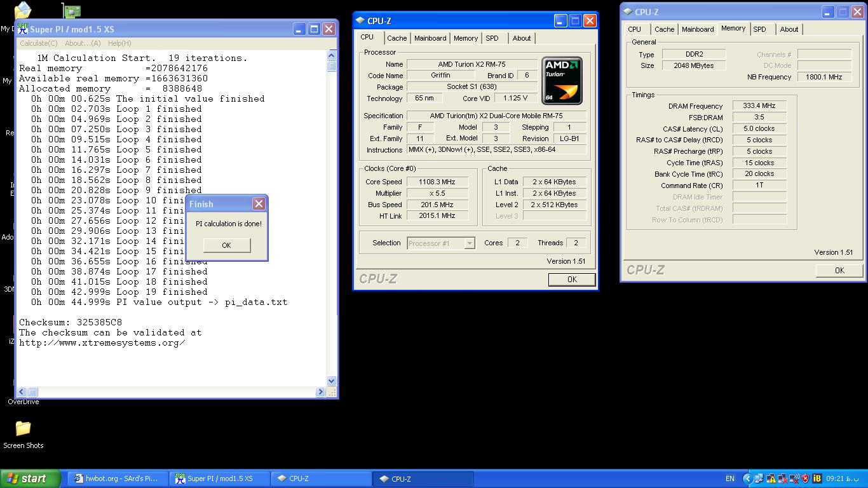Open About tab in left CPU-Z window

point(522,38)
